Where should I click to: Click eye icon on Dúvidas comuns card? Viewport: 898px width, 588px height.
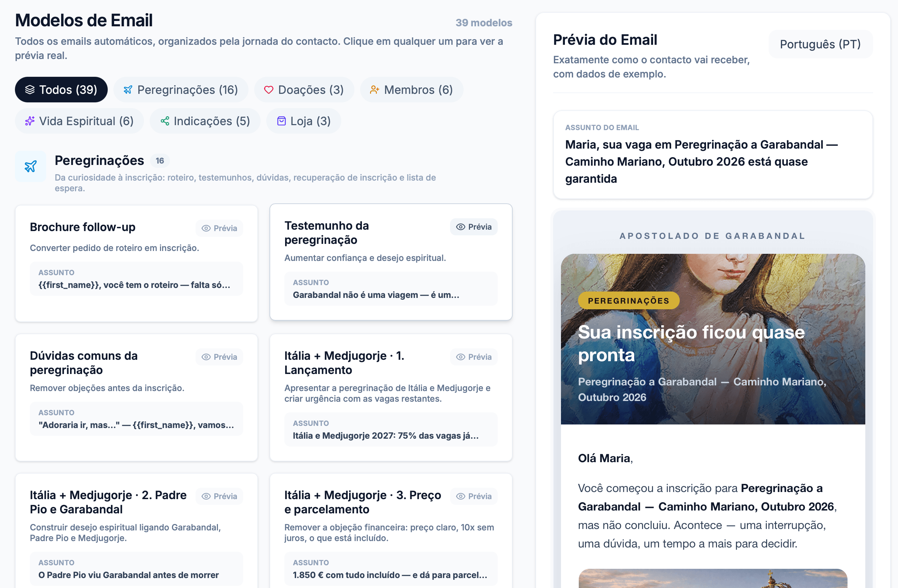pos(206,357)
